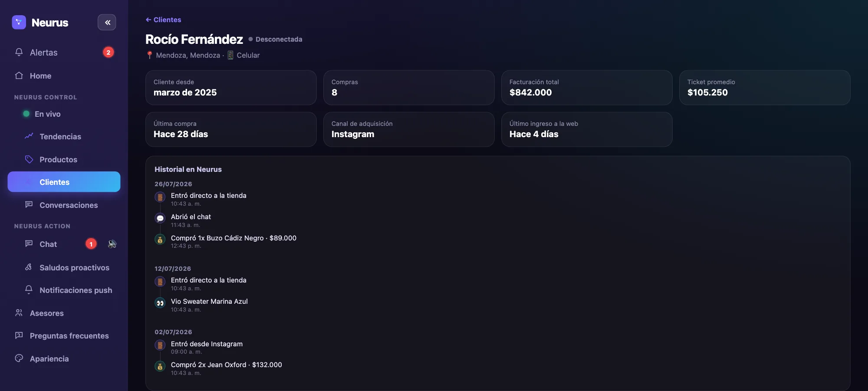Open the alerts badge showing 2
This screenshot has width=868, height=391.
click(x=108, y=52)
